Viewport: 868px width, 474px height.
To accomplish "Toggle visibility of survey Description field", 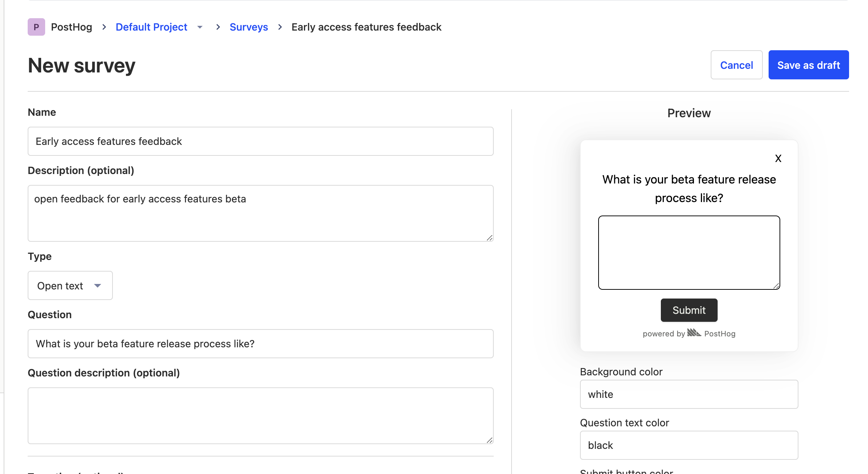I will pos(81,170).
